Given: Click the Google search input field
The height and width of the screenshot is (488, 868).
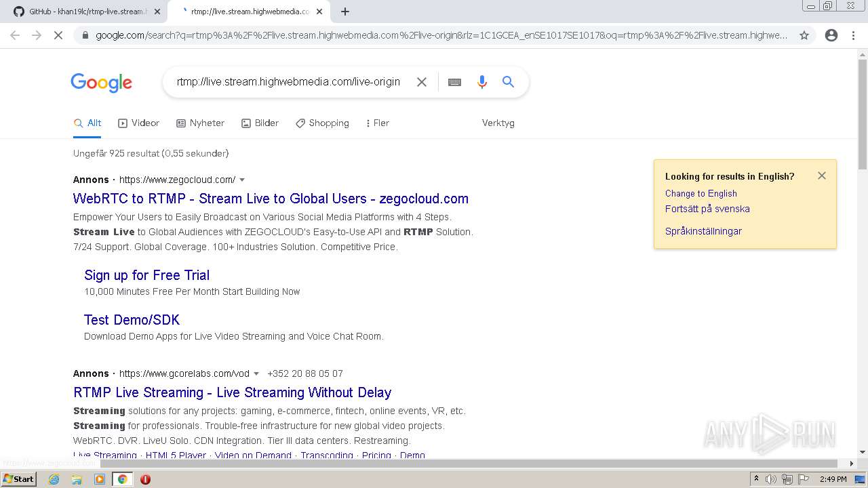Looking at the screenshot, I should (x=288, y=82).
